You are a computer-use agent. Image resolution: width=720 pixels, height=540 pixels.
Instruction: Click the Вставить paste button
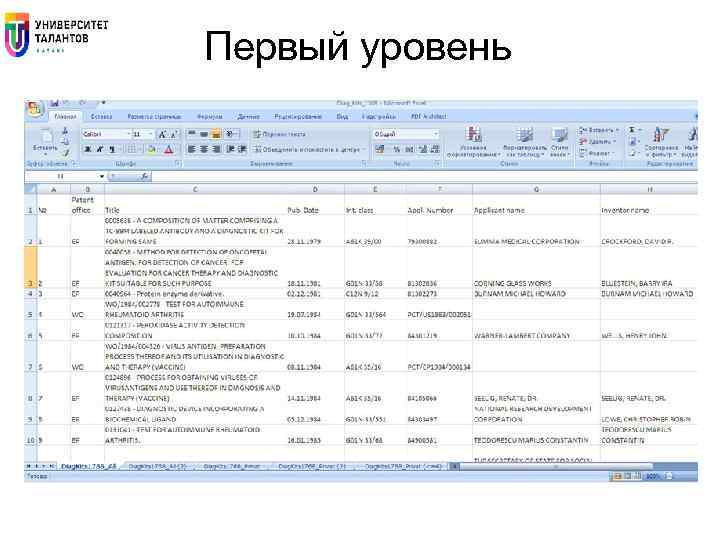(x=45, y=141)
